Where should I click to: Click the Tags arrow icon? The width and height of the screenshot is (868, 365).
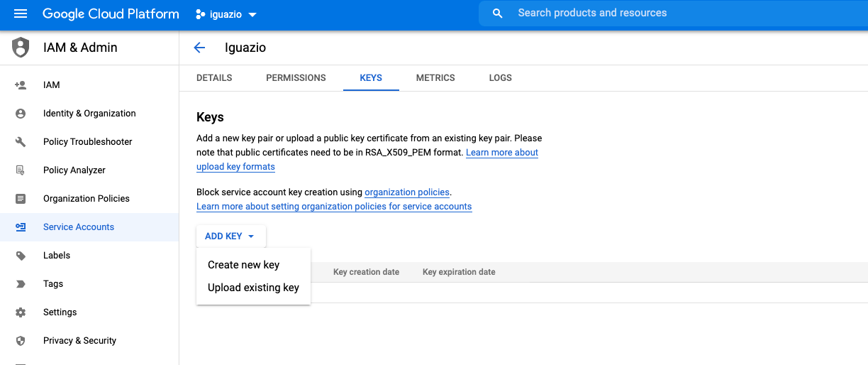(x=21, y=284)
